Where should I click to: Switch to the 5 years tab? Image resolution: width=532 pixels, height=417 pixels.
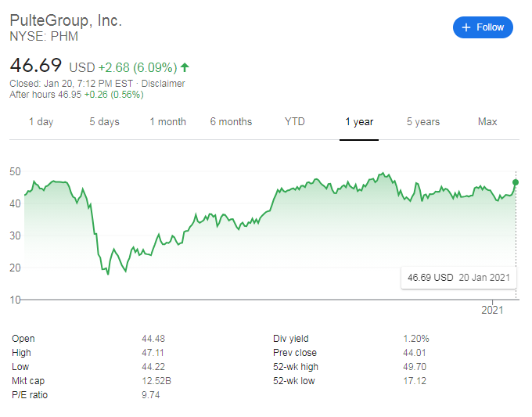(x=423, y=121)
